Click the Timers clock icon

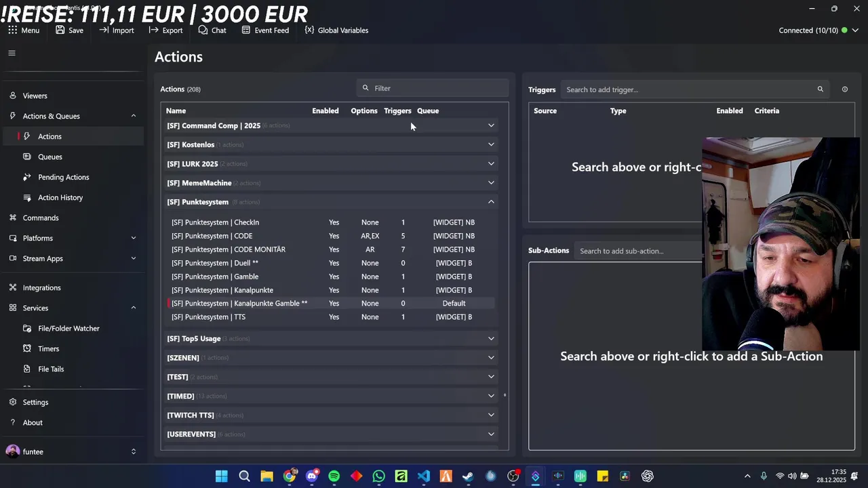pos(27,348)
